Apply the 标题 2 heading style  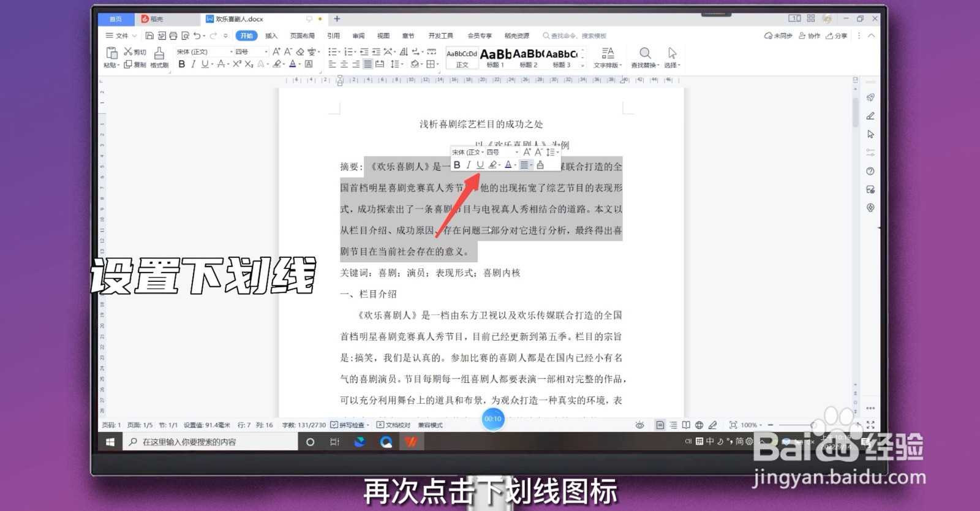[529, 58]
